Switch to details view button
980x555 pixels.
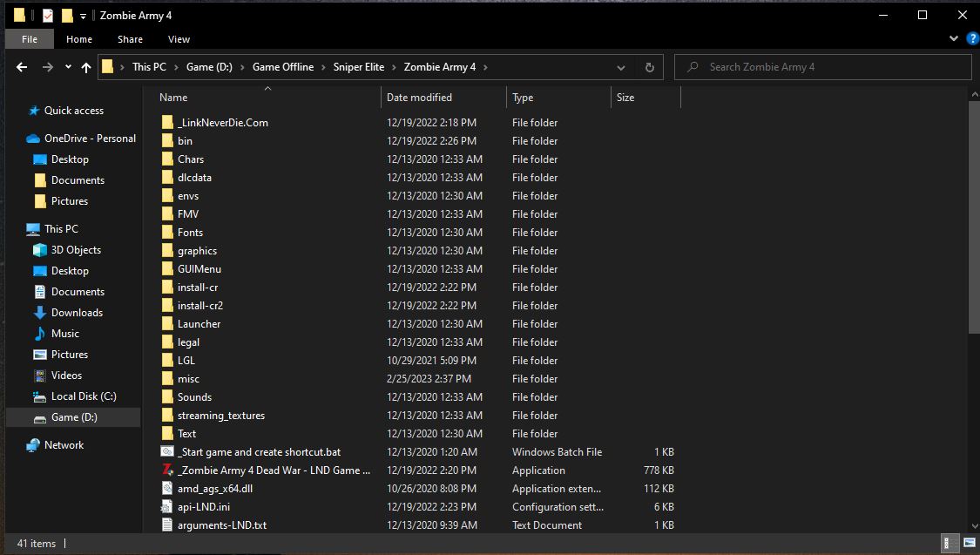pyautogui.click(x=949, y=544)
